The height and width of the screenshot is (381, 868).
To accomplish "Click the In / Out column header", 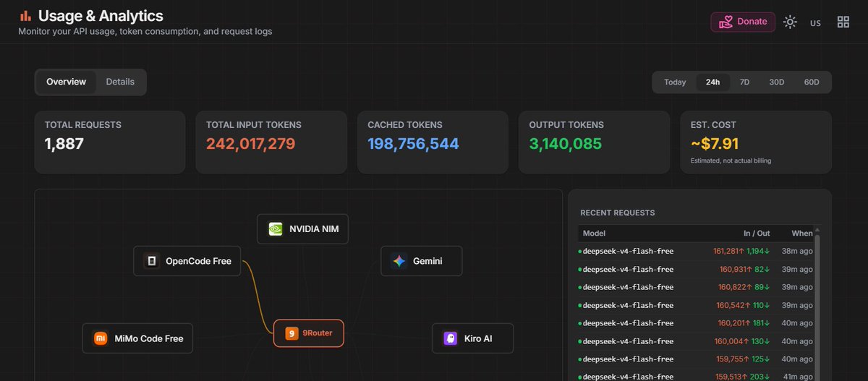I will [x=757, y=234].
